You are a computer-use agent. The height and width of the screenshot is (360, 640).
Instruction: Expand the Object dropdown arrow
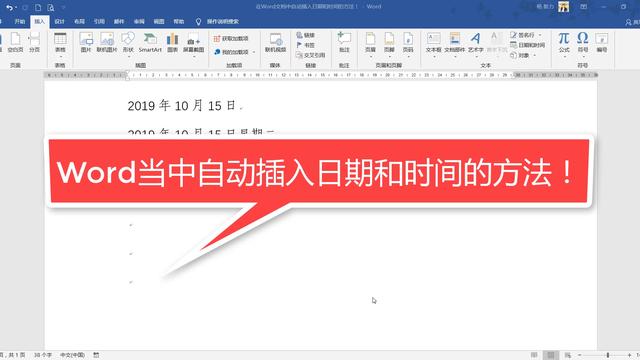[534, 55]
